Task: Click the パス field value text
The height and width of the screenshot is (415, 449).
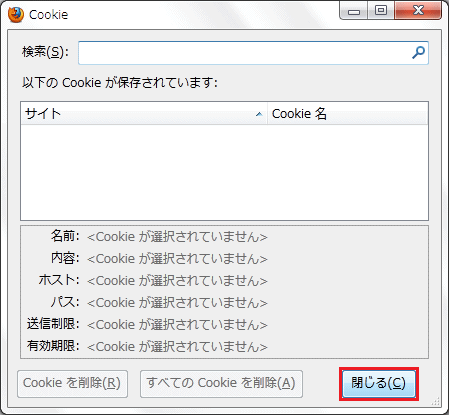Action: pyautogui.click(x=177, y=303)
